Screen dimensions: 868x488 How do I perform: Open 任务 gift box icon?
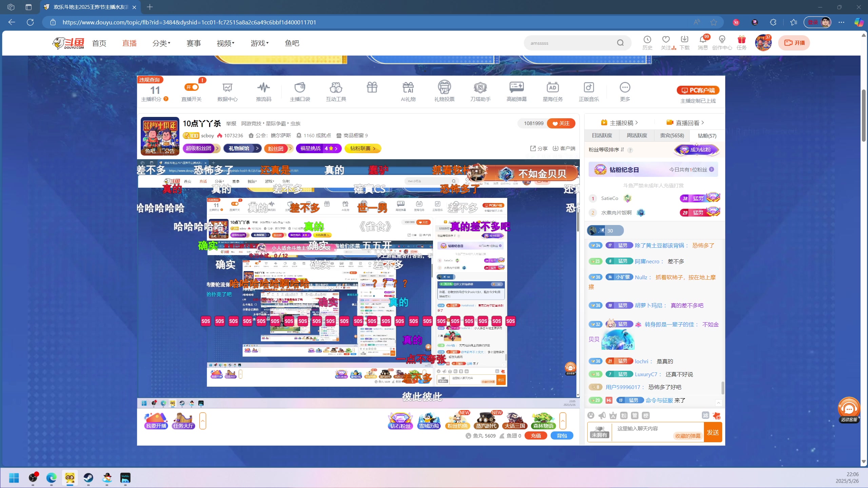click(x=742, y=43)
